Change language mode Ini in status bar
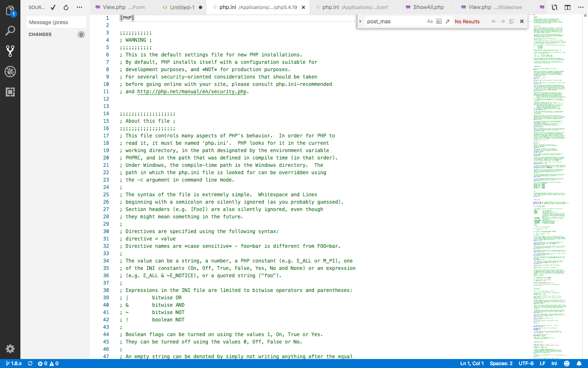 point(554,363)
